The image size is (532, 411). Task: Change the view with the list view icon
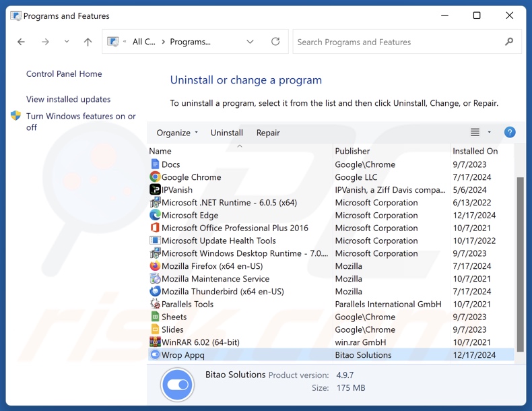[x=475, y=132]
